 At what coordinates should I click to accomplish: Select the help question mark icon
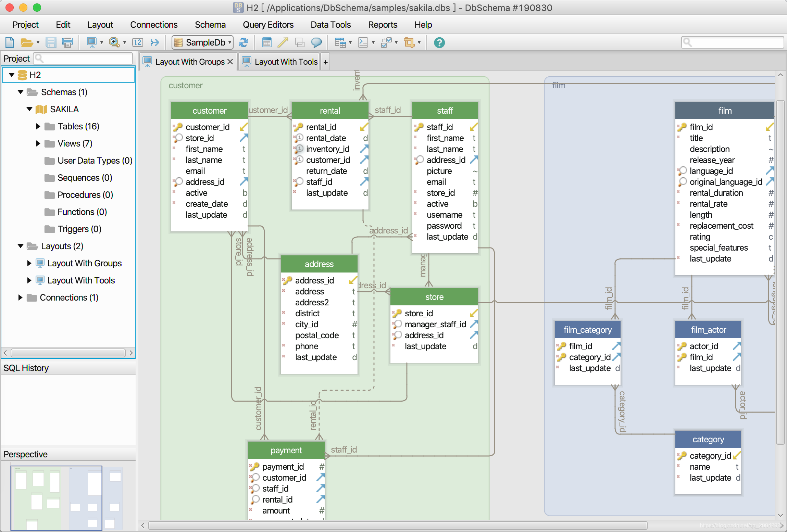pos(439,42)
